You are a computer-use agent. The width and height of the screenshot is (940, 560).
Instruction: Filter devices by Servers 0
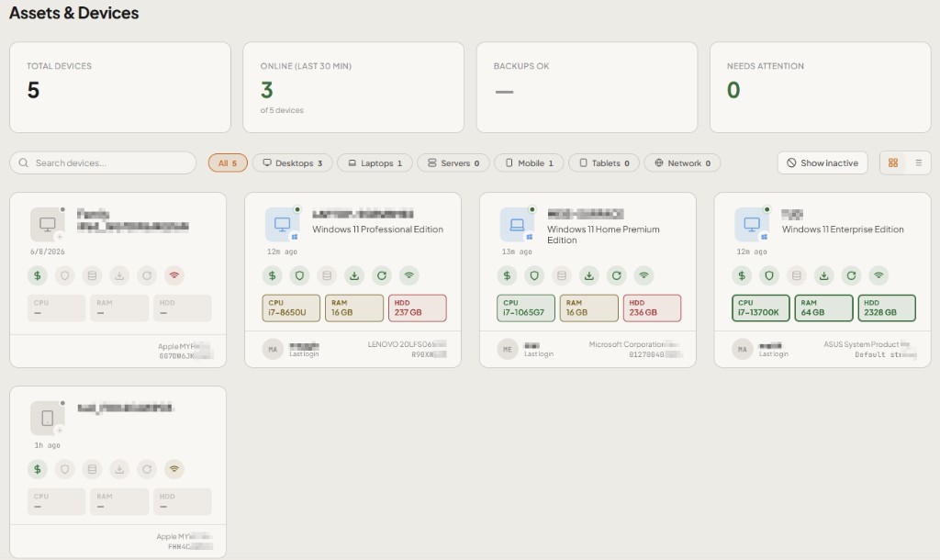[453, 163]
